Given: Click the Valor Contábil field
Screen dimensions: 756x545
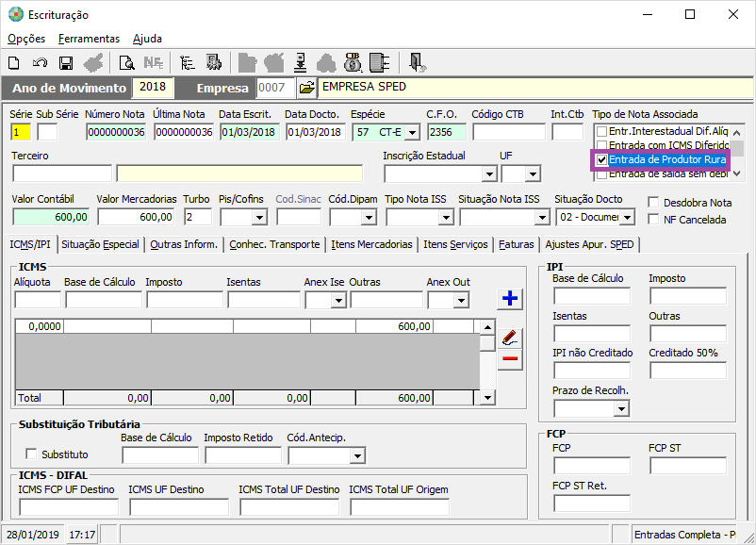Looking at the screenshot, I should 51,217.
